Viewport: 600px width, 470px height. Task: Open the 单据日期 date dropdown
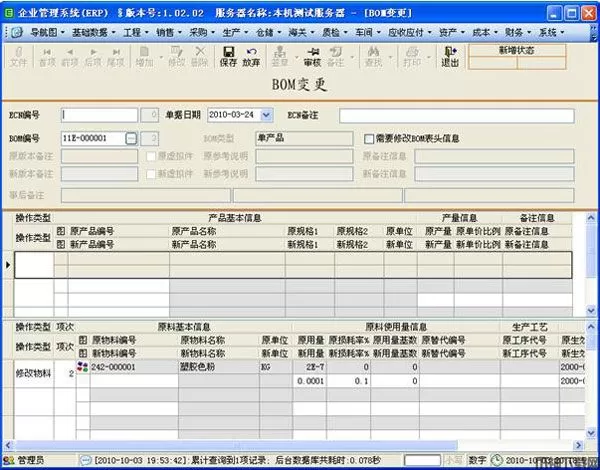tap(265, 115)
